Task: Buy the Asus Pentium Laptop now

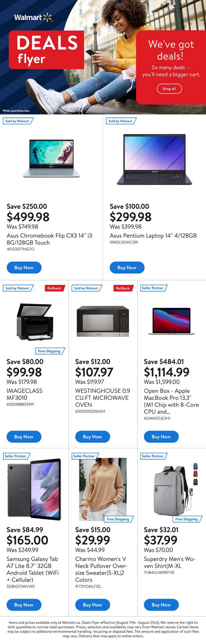Action: (127, 268)
